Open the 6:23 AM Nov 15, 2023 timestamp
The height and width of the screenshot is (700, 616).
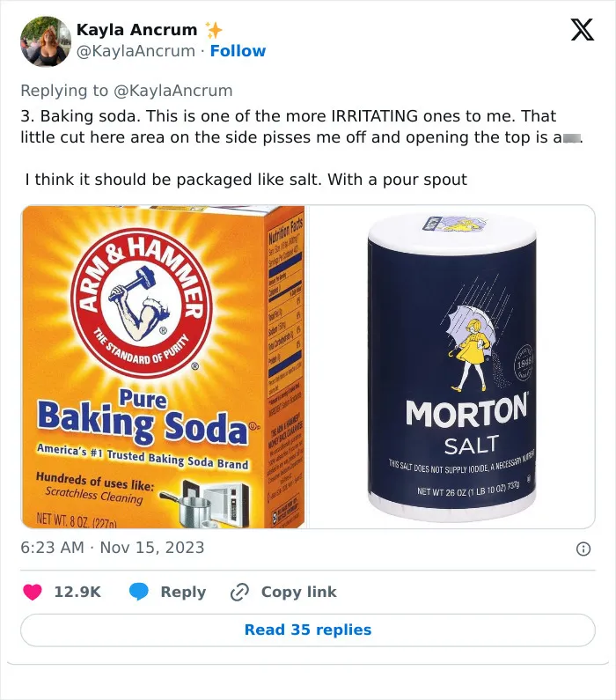point(113,548)
